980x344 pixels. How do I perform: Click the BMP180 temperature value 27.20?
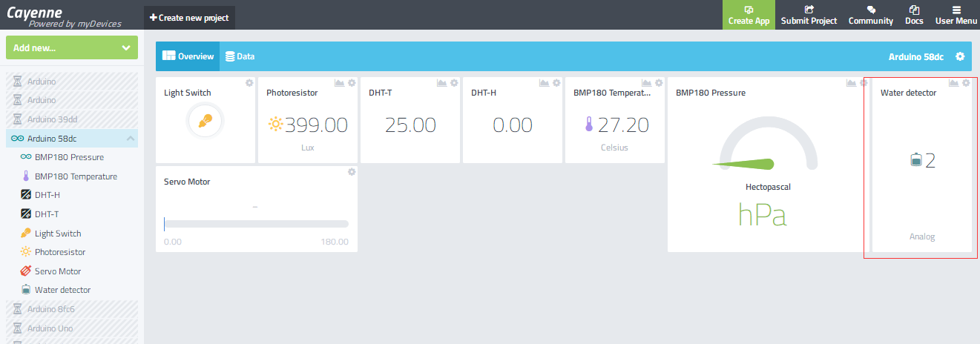(x=623, y=125)
